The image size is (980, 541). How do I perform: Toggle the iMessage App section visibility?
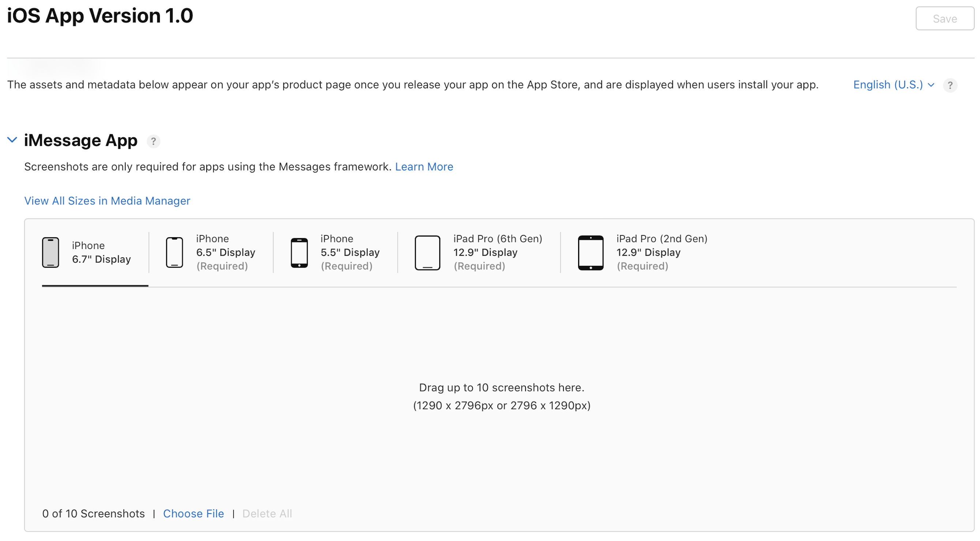(x=11, y=140)
